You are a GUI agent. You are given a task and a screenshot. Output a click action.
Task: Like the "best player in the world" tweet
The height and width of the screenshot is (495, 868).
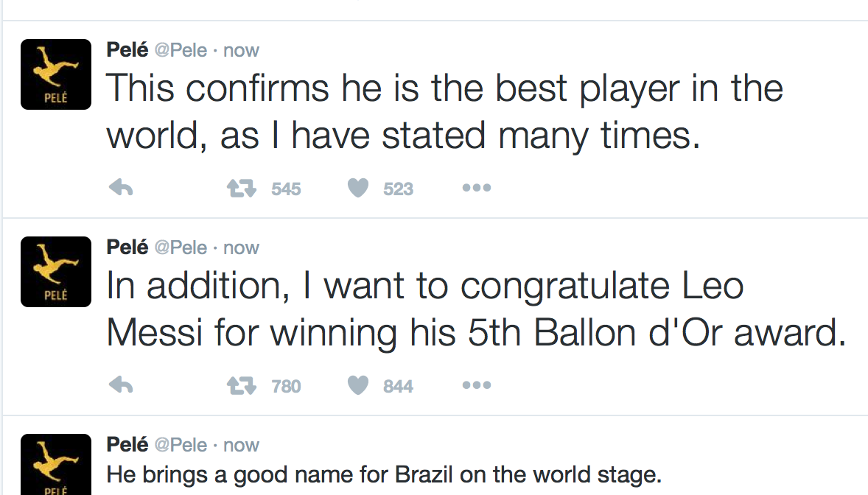pos(357,189)
